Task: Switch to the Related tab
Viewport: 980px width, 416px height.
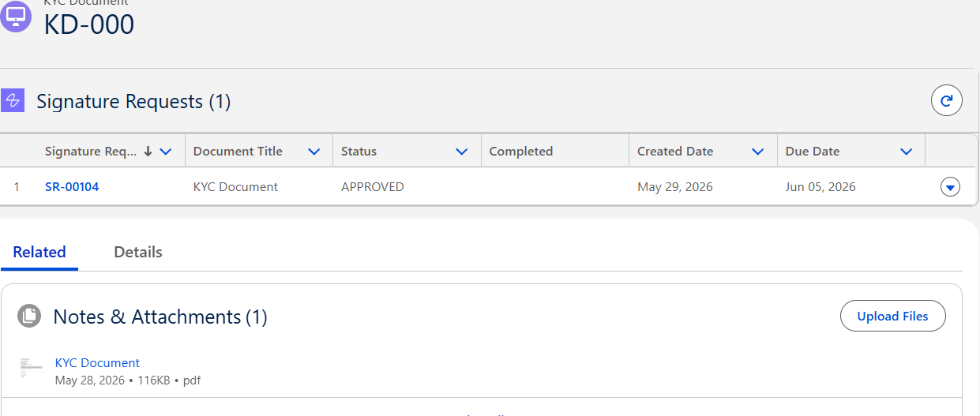Action: pyautogui.click(x=39, y=253)
